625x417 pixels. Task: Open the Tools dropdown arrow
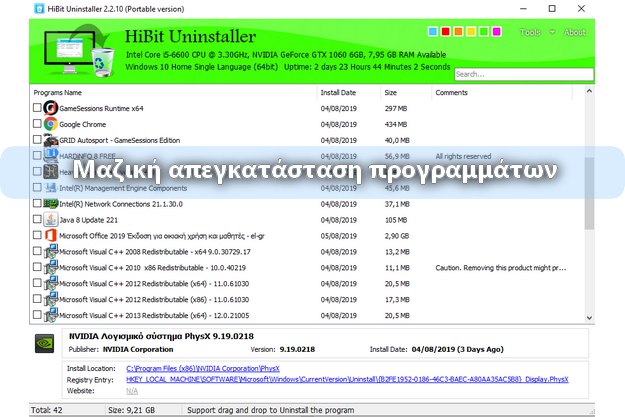click(x=552, y=32)
